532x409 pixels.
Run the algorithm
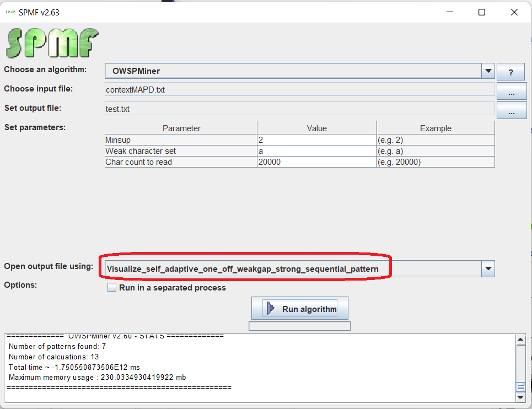pos(300,309)
